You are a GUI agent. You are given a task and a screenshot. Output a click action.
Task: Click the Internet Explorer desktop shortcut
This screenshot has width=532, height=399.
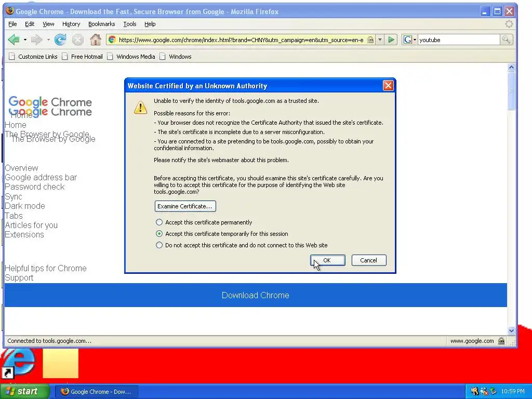pos(18,364)
